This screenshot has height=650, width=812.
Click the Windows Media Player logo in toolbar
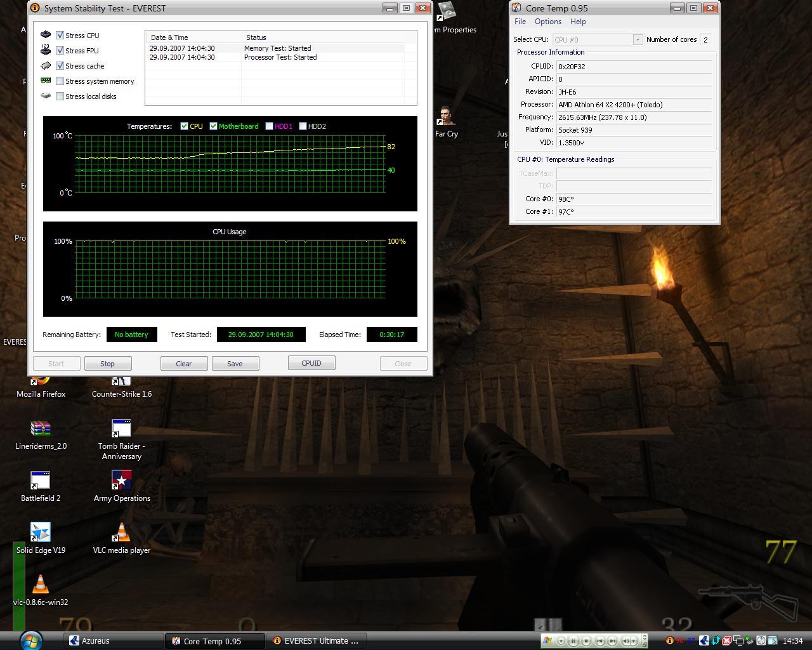547,641
